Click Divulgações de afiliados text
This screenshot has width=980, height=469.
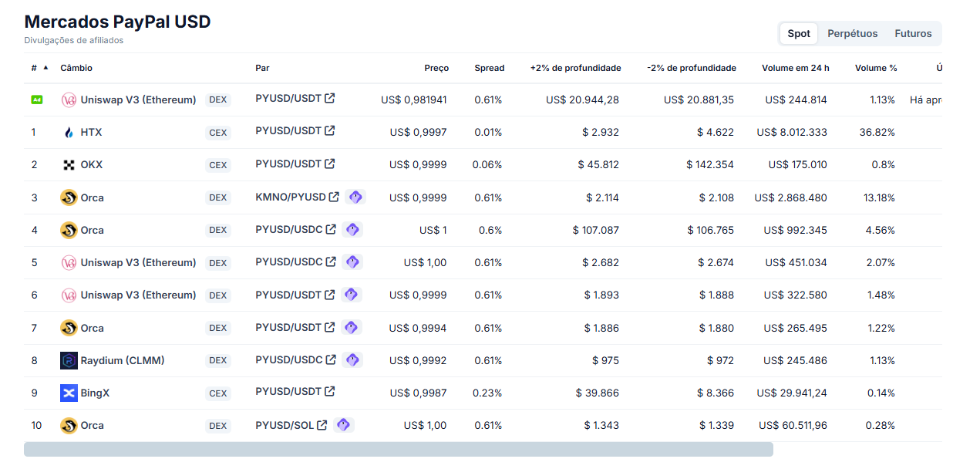click(73, 40)
